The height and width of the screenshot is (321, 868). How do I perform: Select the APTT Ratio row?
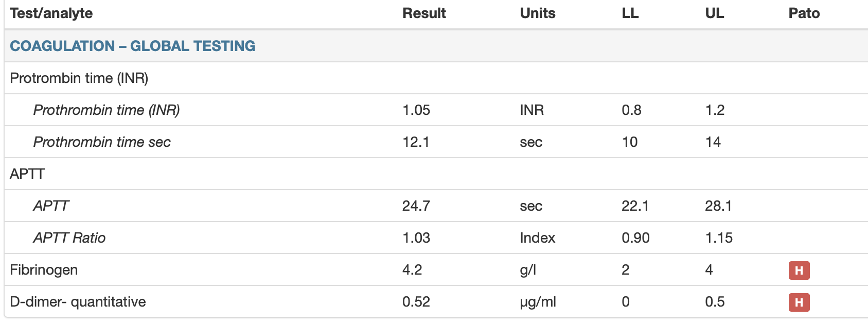[69, 238]
